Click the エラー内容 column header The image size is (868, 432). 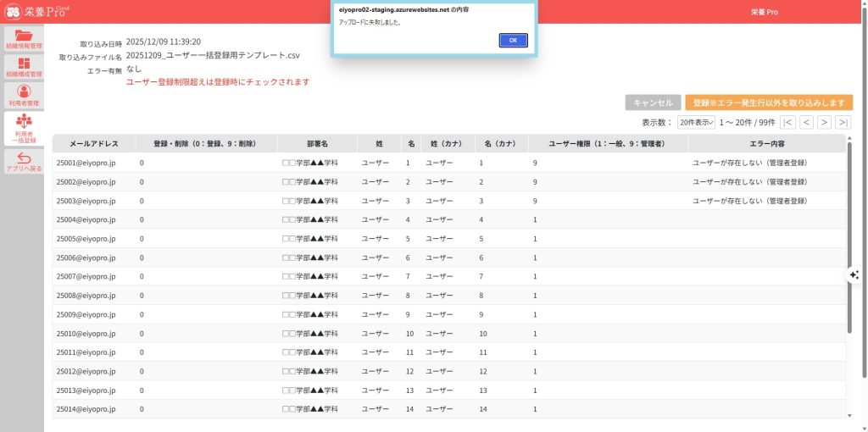coord(766,143)
